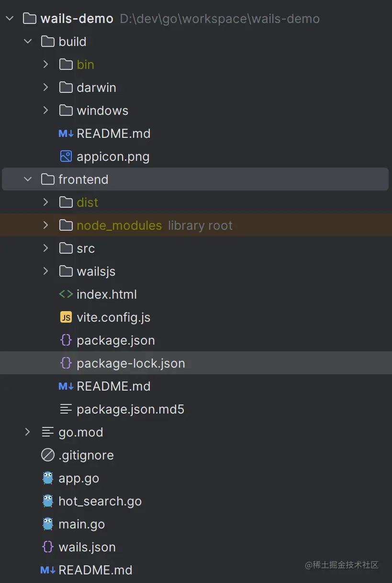392x583 pixels.
Task: Collapse the frontend folder
Action: [28, 179]
